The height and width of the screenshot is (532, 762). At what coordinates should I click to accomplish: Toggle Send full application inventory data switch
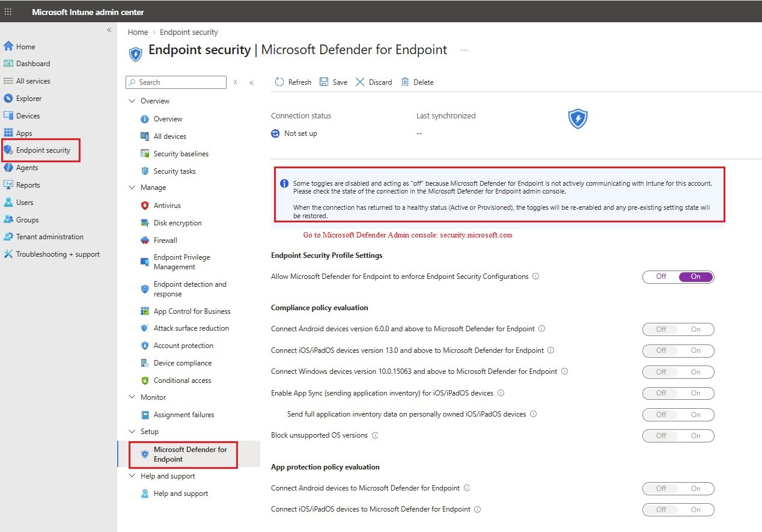point(678,415)
